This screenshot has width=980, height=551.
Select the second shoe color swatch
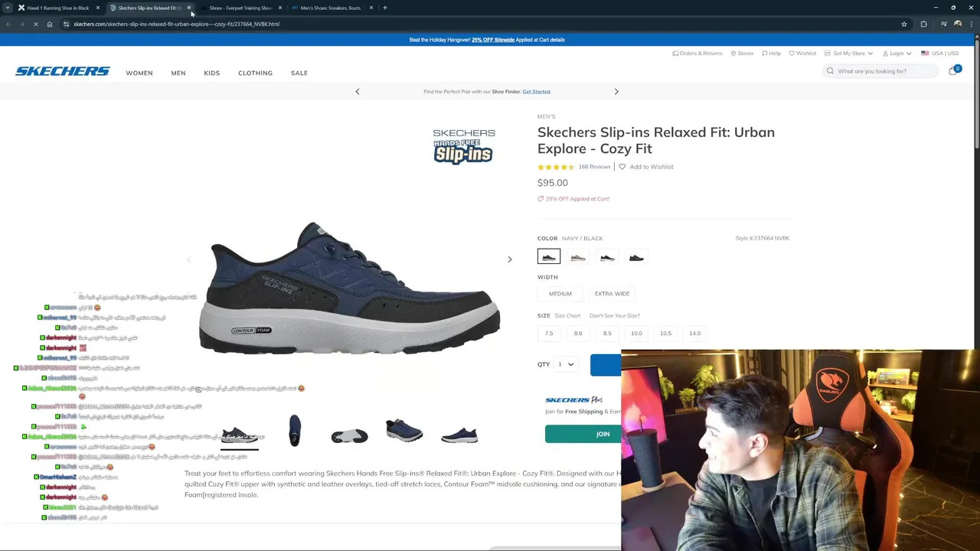coord(578,258)
